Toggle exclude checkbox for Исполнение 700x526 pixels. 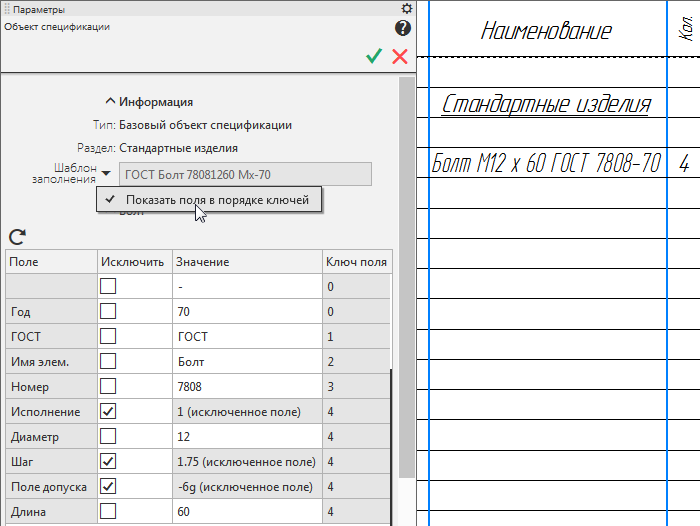[108, 411]
